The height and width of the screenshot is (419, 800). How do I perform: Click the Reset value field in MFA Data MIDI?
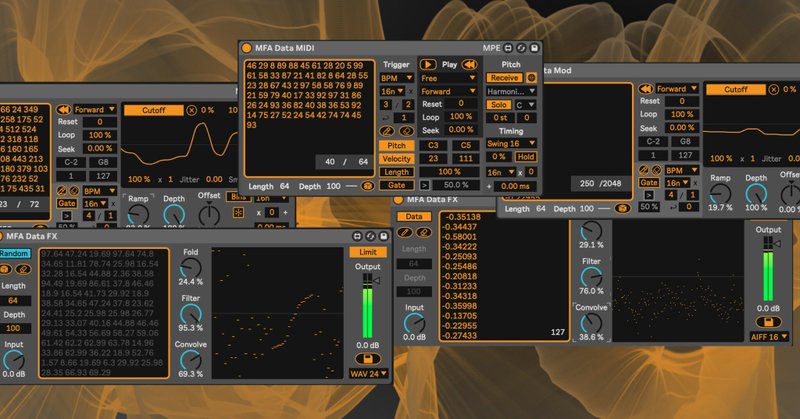(x=461, y=104)
